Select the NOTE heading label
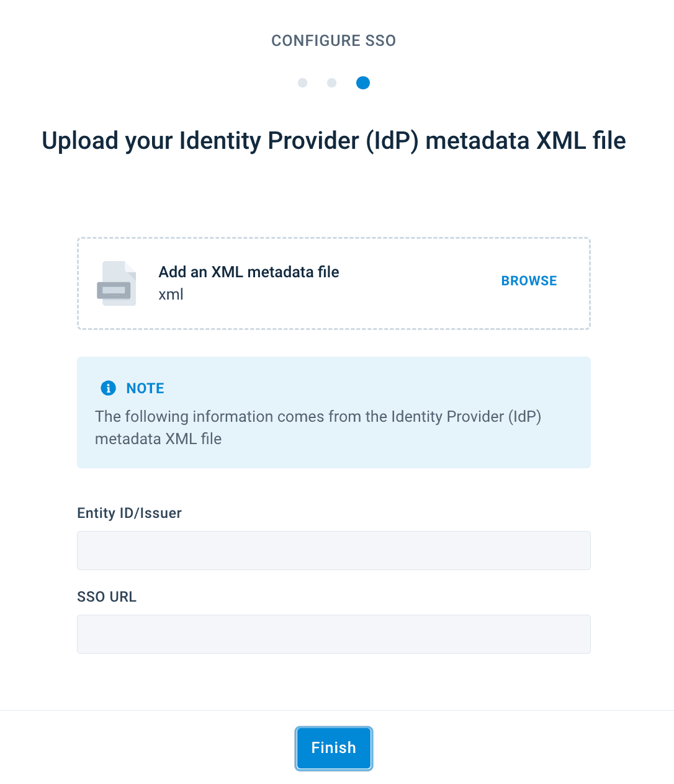This screenshot has width=674, height=784. [145, 388]
